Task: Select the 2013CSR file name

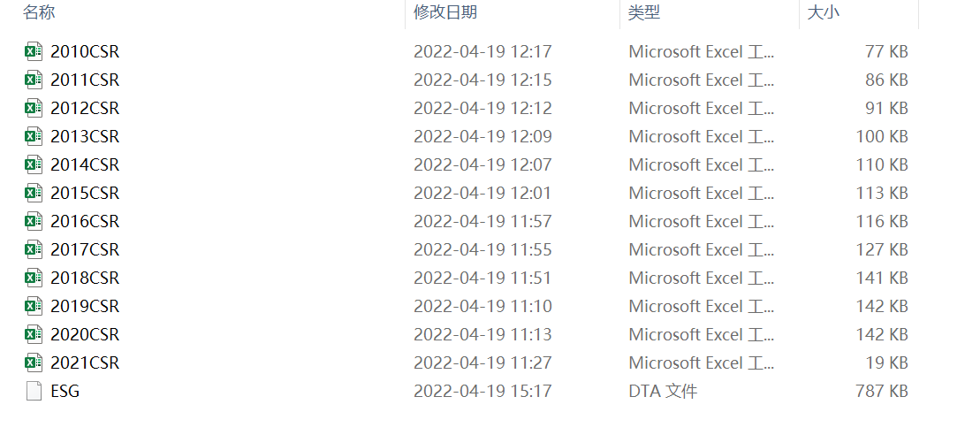Action: 85,136
